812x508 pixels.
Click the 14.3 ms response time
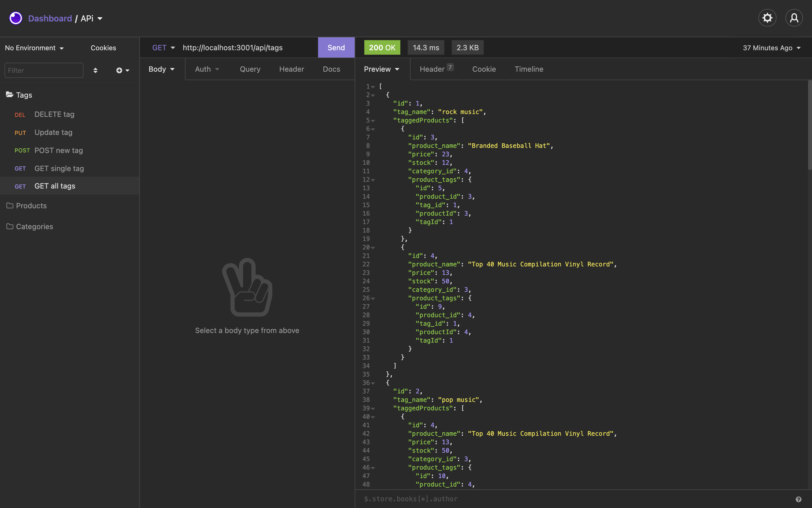coord(426,48)
